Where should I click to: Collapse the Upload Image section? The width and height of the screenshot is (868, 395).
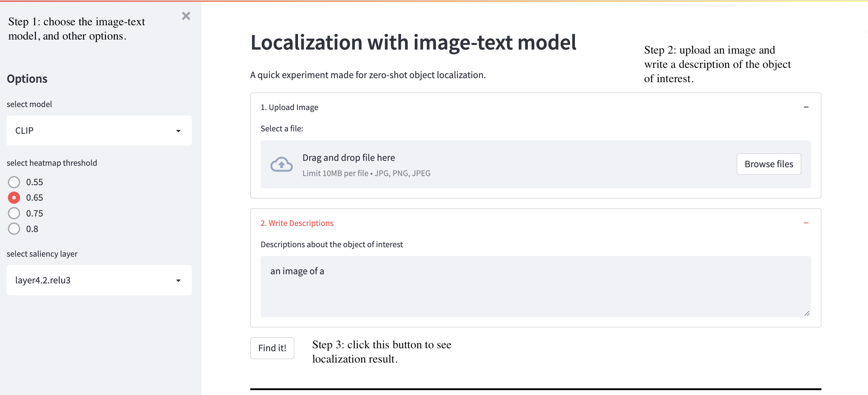(806, 107)
